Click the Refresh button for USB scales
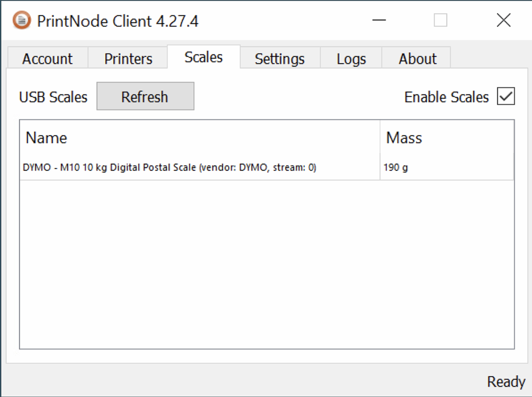The height and width of the screenshot is (397, 532). pos(145,96)
